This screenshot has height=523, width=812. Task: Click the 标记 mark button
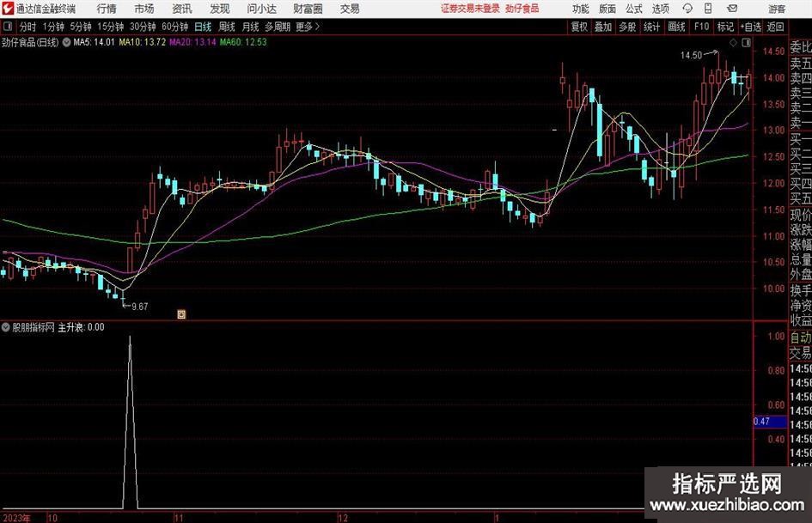coord(725,27)
